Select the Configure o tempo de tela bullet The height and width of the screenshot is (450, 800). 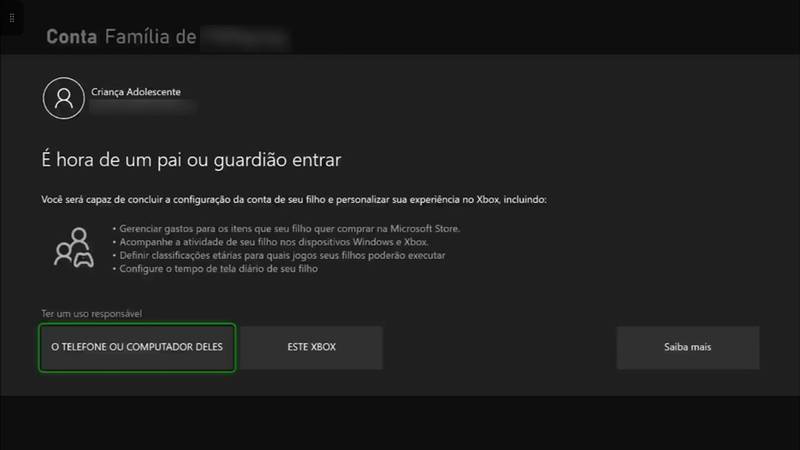(215, 268)
